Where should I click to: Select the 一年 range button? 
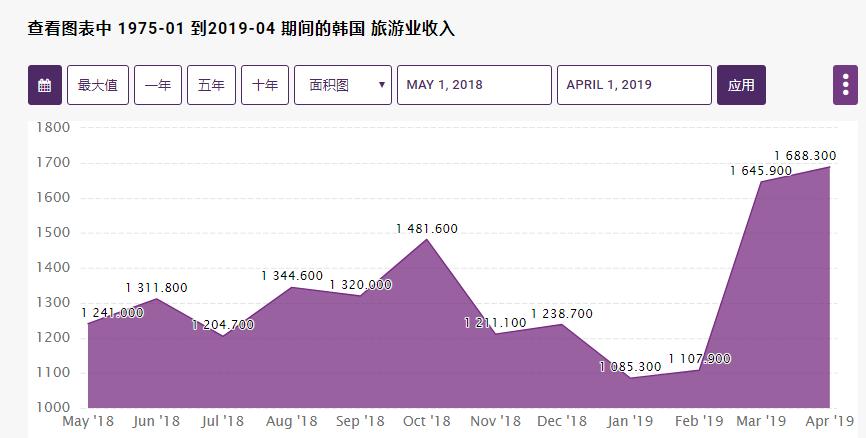click(158, 85)
